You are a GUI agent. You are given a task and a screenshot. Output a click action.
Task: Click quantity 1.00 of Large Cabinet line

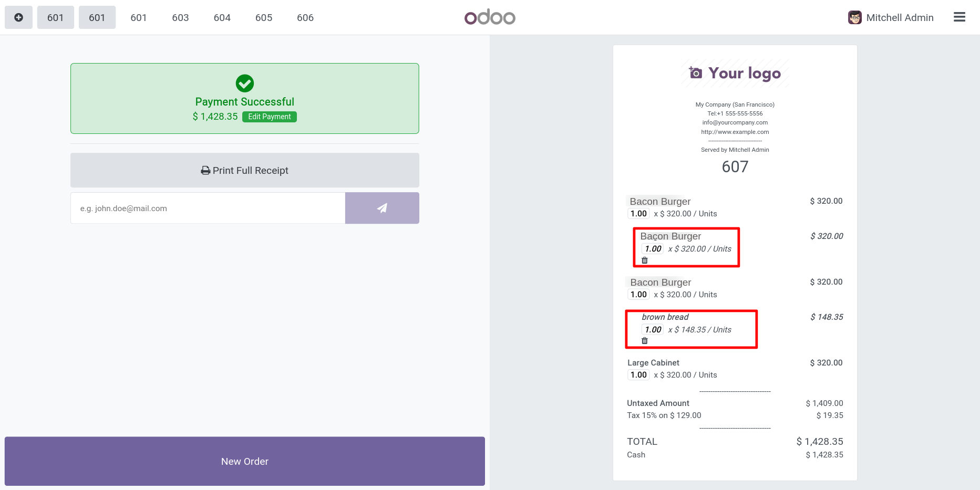pos(638,375)
